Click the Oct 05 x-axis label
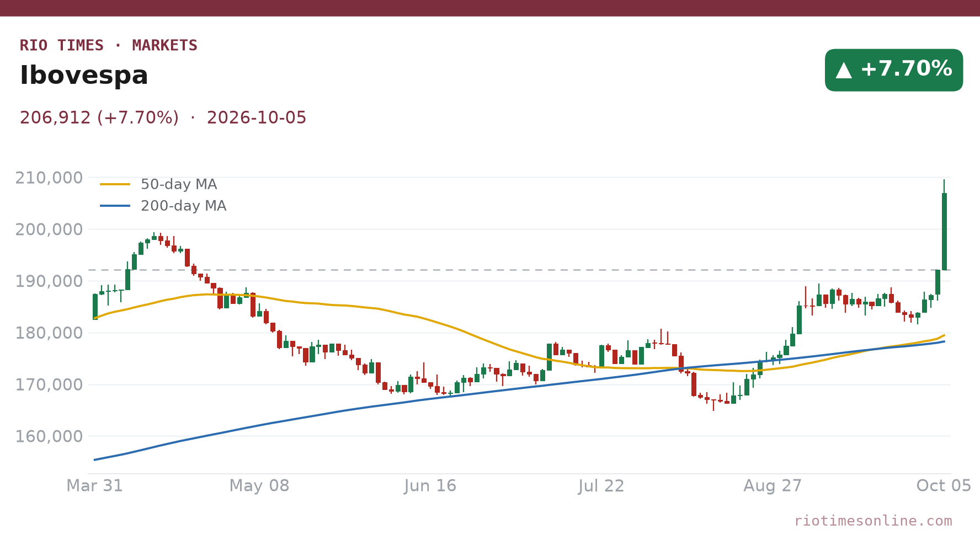Viewport: 980px width, 551px height. tap(944, 486)
